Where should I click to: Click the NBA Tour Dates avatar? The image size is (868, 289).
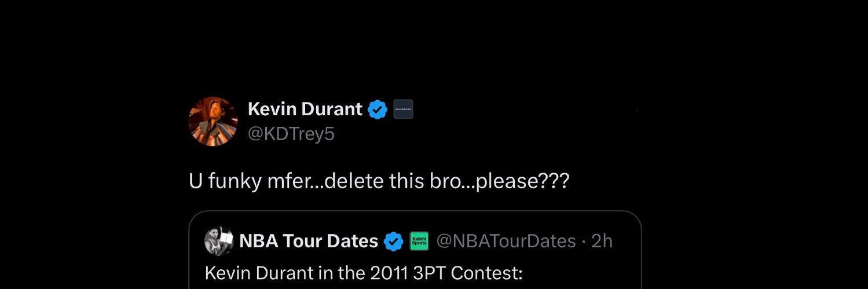(x=219, y=241)
